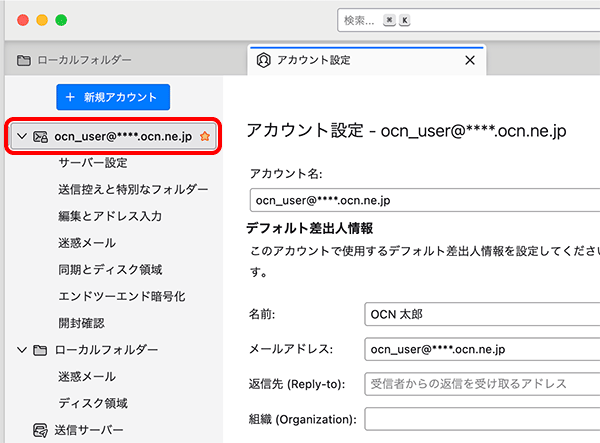The image size is (600, 443).
Task: Collapse the ローカルフォルダー tree section
Action: coord(21,350)
